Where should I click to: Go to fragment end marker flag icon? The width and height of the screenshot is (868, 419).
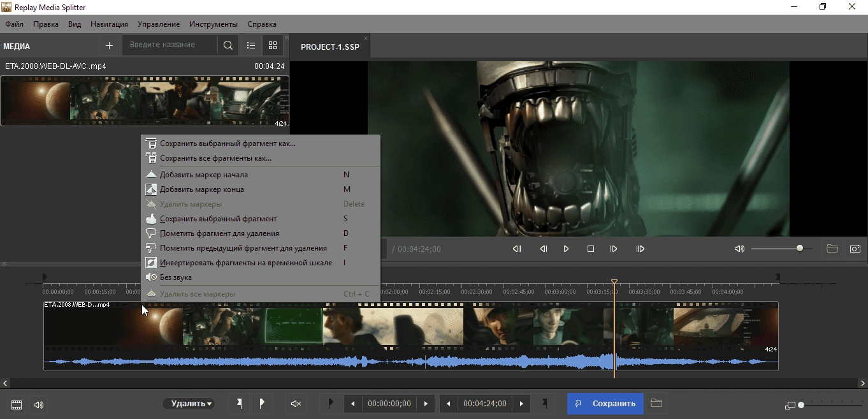click(x=544, y=404)
